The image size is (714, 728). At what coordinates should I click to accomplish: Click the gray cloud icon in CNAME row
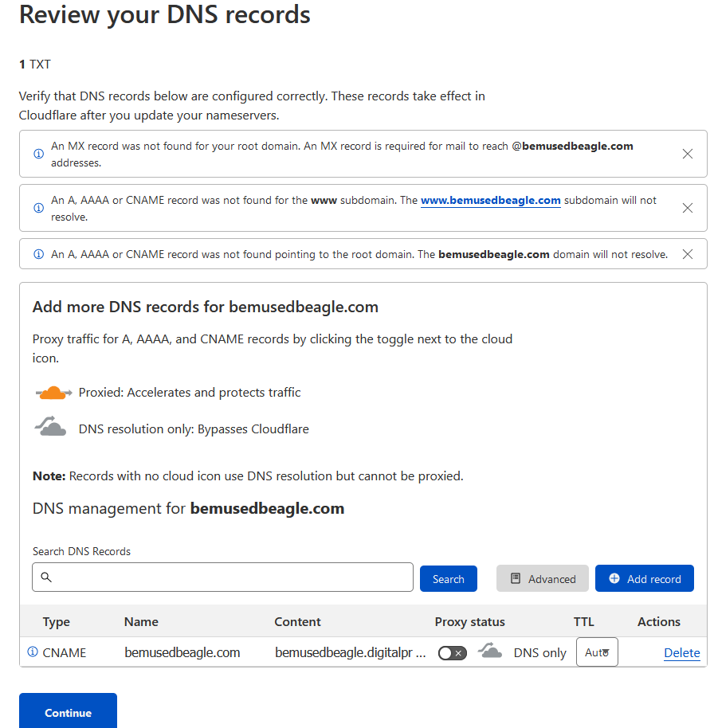coord(490,651)
